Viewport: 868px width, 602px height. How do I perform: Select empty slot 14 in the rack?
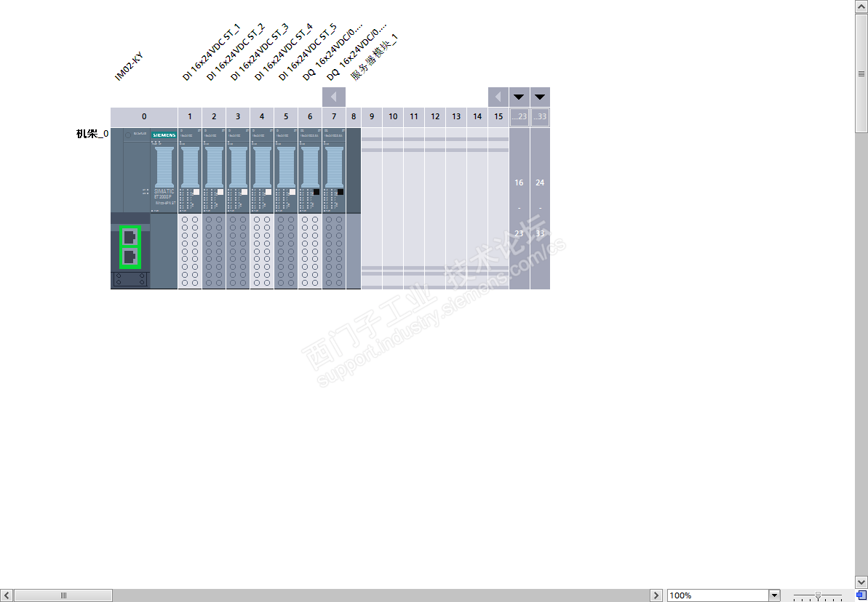[x=477, y=208]
